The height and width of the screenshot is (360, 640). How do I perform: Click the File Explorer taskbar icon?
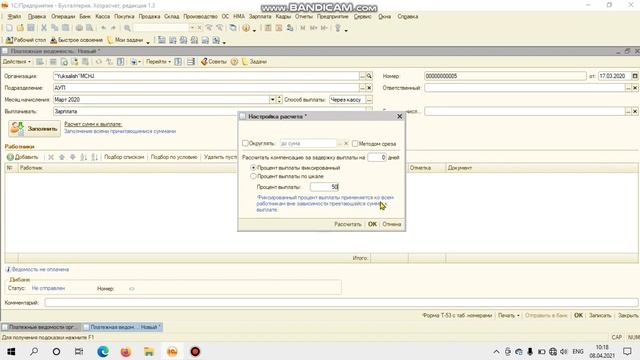click(x=149, y=351)
